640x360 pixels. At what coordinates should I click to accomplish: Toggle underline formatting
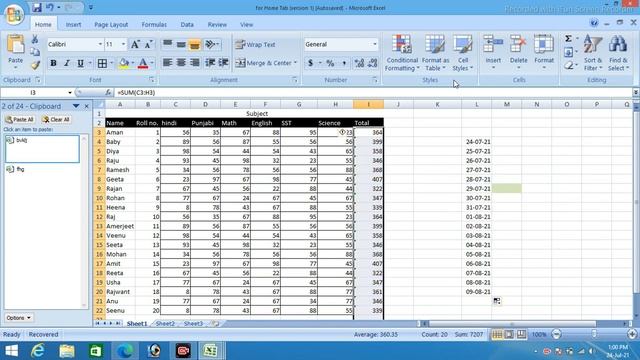click(x=80, y=63)
